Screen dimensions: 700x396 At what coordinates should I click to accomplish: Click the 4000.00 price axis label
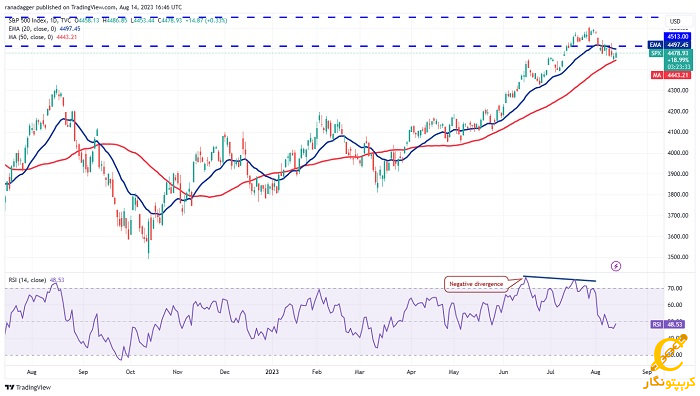point(678,153)
